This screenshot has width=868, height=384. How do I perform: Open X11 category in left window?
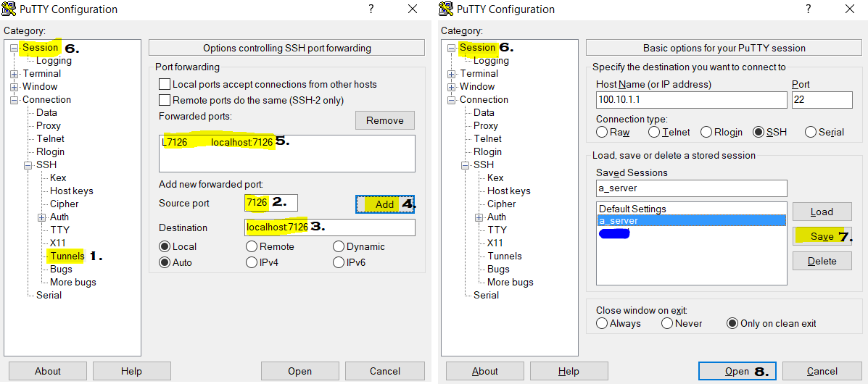tap(57, 243)
